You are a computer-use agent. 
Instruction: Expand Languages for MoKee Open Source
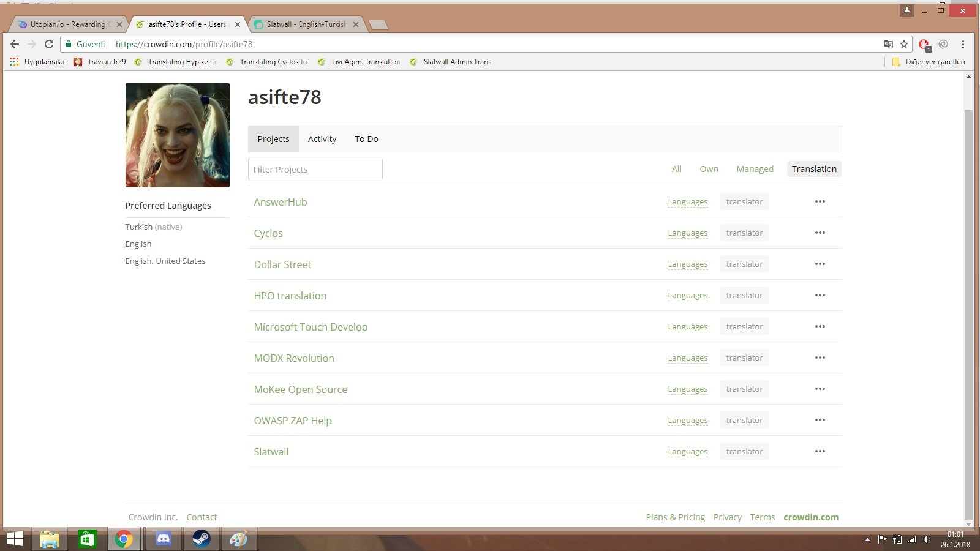pos(688,389)
